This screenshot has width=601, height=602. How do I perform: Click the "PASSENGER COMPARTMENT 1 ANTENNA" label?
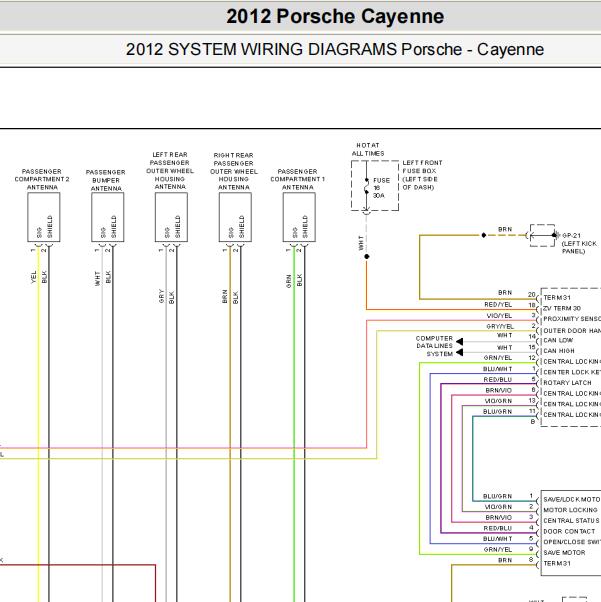[x=298, y=179]
